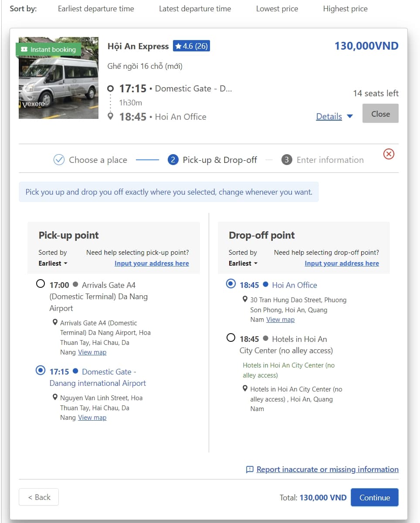Click the Instant booking ticket badge

point(48,50)
